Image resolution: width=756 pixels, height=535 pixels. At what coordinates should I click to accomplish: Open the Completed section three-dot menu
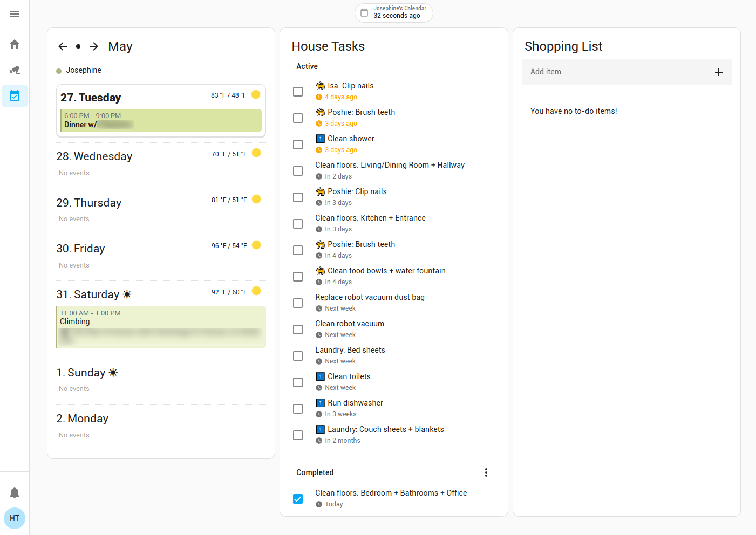(486, 472)
